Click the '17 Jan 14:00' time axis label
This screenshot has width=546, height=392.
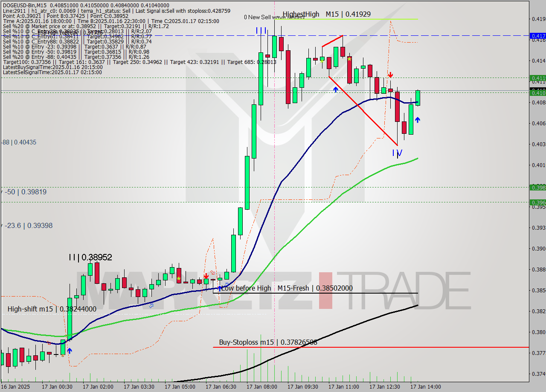click(x=426, y=387)
